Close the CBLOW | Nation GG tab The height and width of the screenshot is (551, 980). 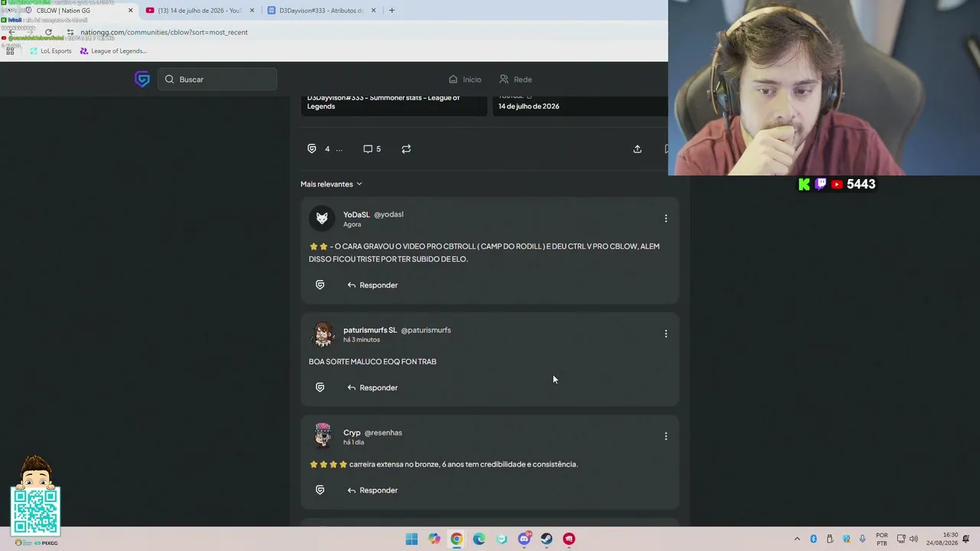coord(130,11)
